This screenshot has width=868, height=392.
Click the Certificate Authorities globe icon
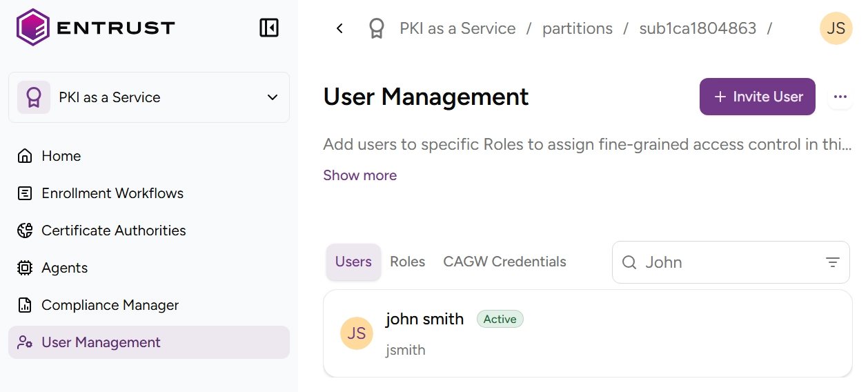pos(25,231)
